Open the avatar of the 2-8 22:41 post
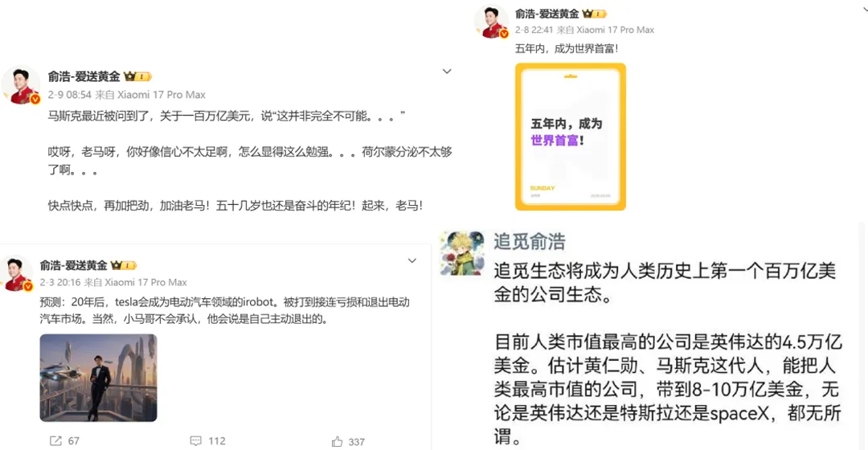This screenshot has height=450, width=868. coord(492,22)
